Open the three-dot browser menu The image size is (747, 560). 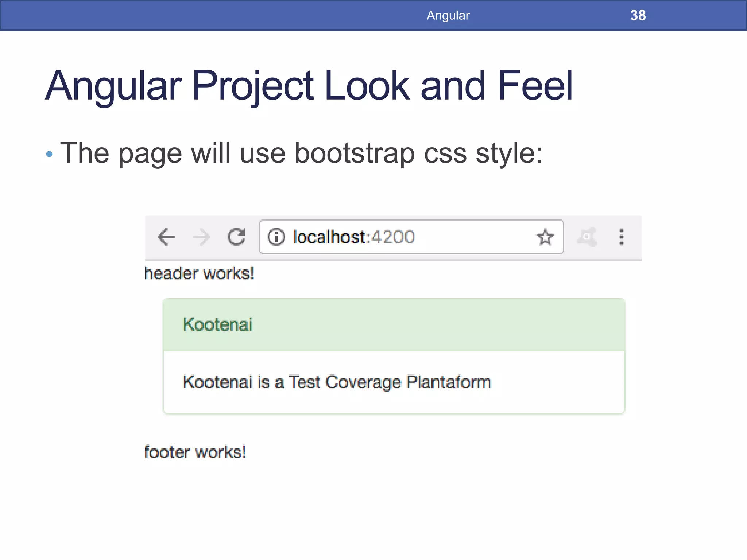click(622, 237)
